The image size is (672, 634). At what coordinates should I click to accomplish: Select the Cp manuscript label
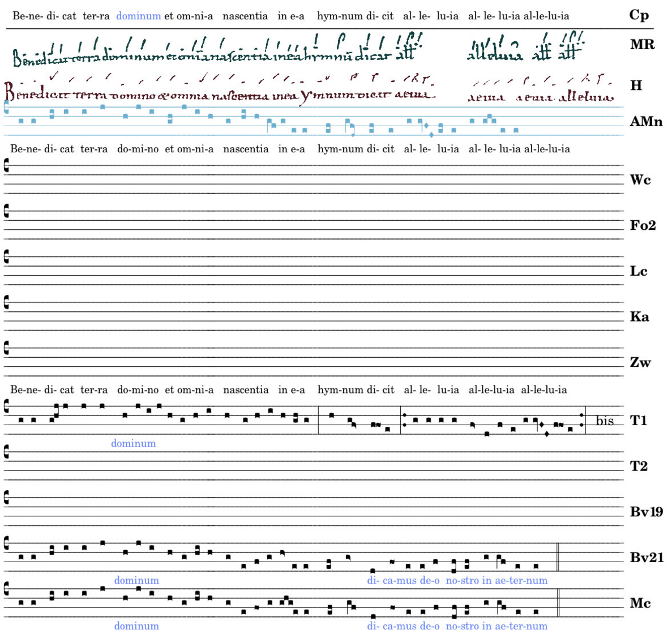tap(639, 15)
